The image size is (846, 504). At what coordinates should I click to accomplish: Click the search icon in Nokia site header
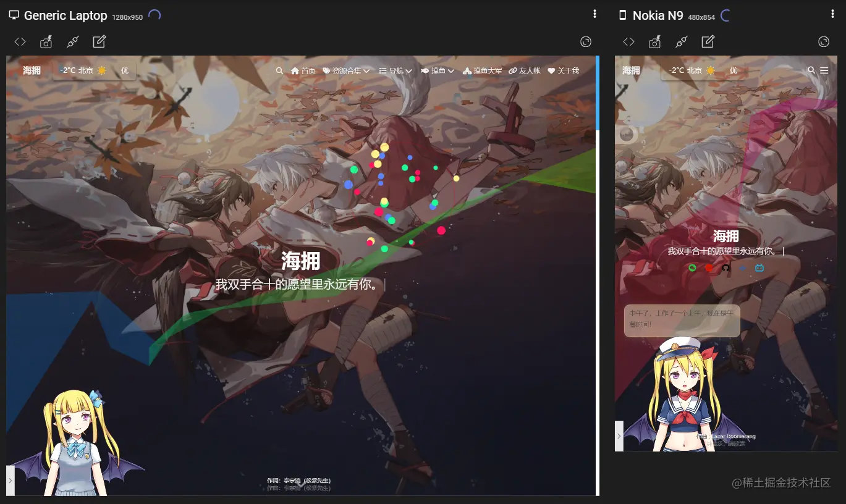811,70
